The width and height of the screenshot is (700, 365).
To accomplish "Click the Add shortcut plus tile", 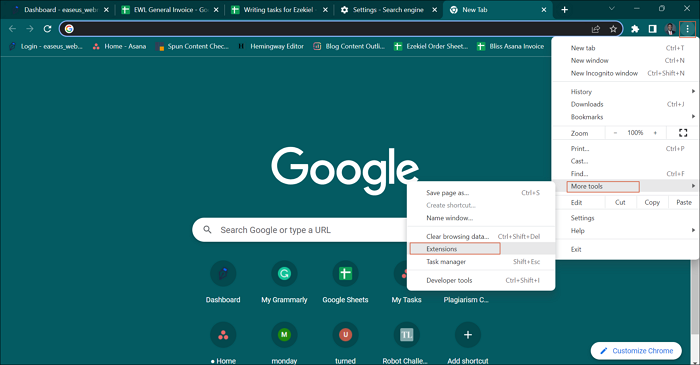I will pos(468,343).
